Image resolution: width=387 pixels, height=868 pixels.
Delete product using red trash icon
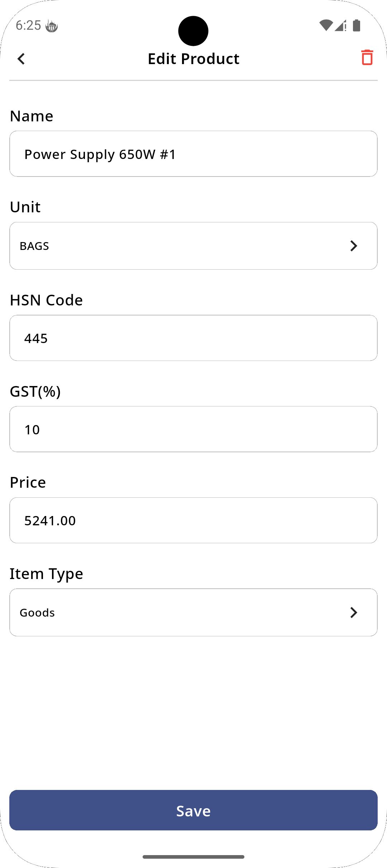coord(367,57)
